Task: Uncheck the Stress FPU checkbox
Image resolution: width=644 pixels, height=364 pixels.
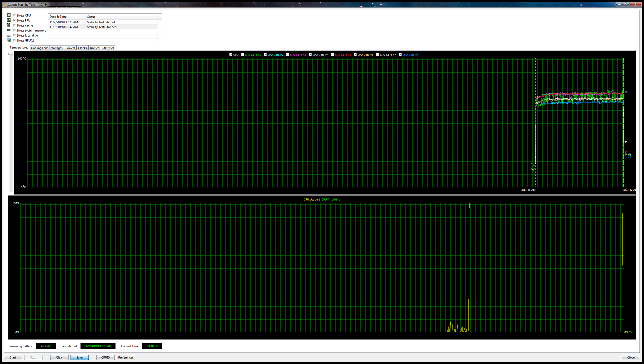Action: 14,20
